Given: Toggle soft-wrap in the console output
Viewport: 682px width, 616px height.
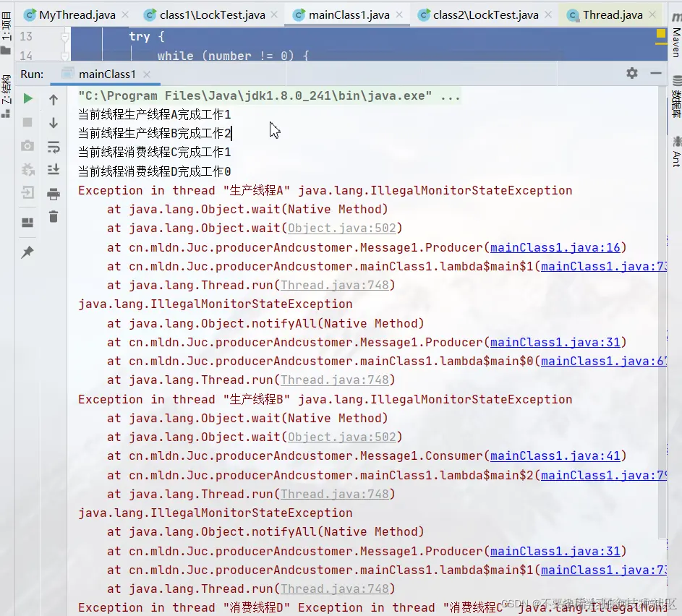Looking at the screenshot, I should [54, 147].
